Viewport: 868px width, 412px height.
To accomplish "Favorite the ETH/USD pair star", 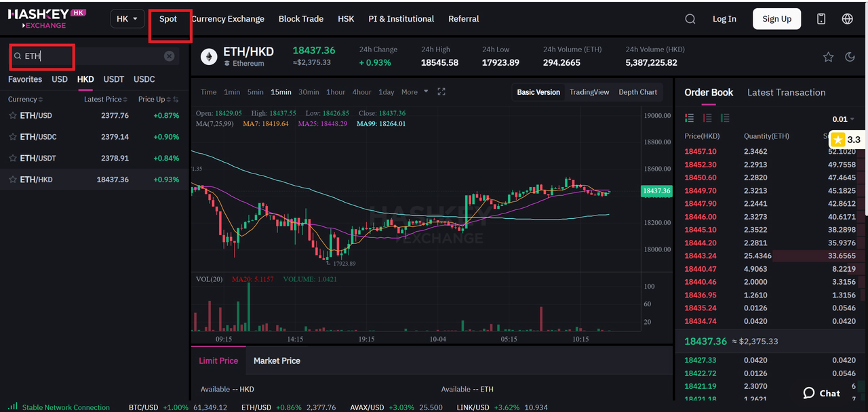I will (x=13, y=116).
